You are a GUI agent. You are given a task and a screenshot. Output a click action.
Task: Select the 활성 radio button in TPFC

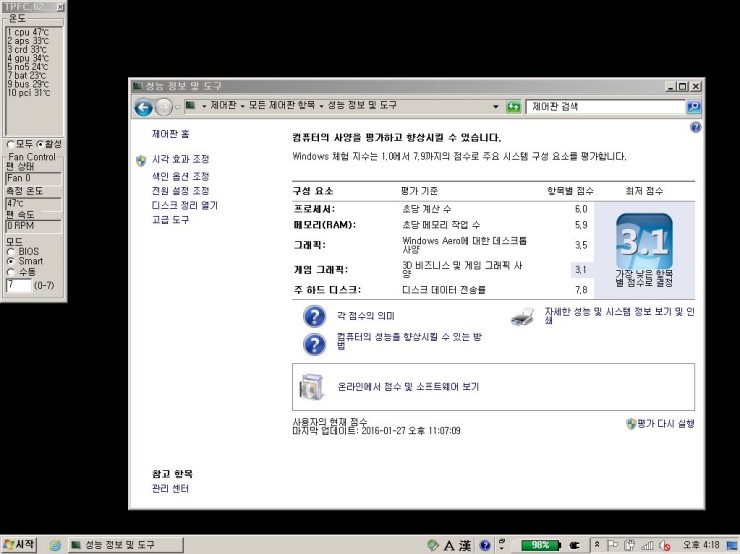(x=40, y=144)
